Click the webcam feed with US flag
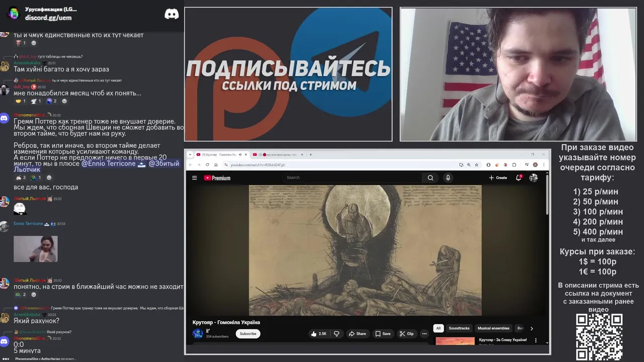 (518, 74)
